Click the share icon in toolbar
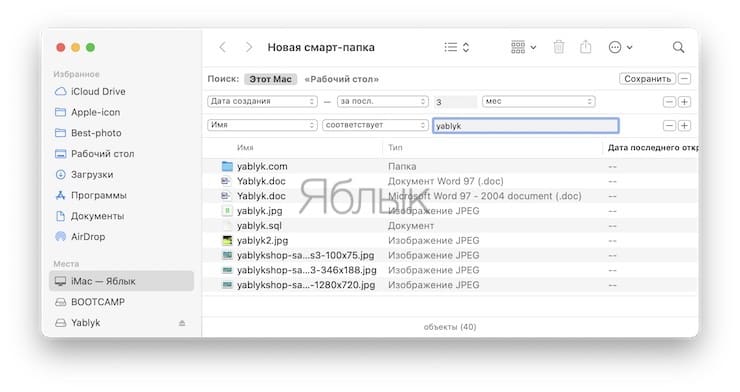Image resolution: width=740 pixels, height=392 pixels. point(586,47)
